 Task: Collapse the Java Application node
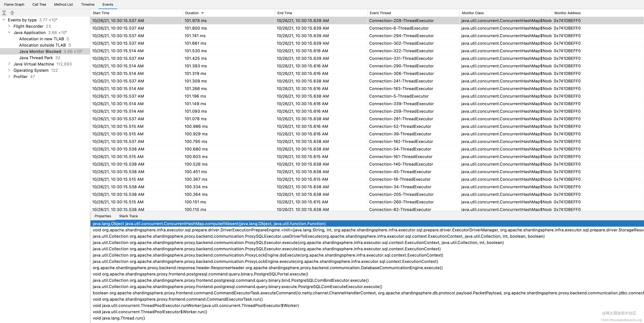[x=9, y=32]
